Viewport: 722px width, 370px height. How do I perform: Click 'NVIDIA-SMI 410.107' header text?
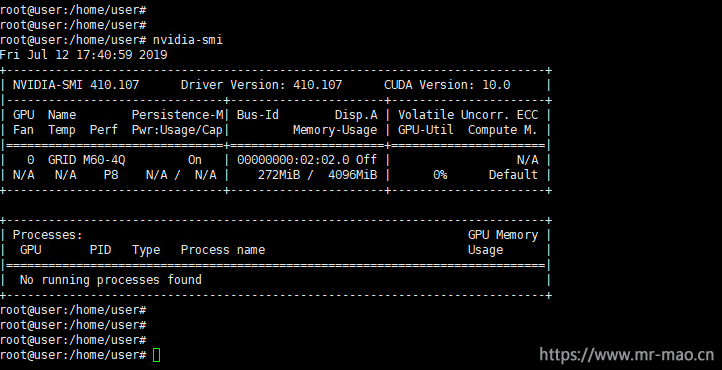[x=76, y=85]
